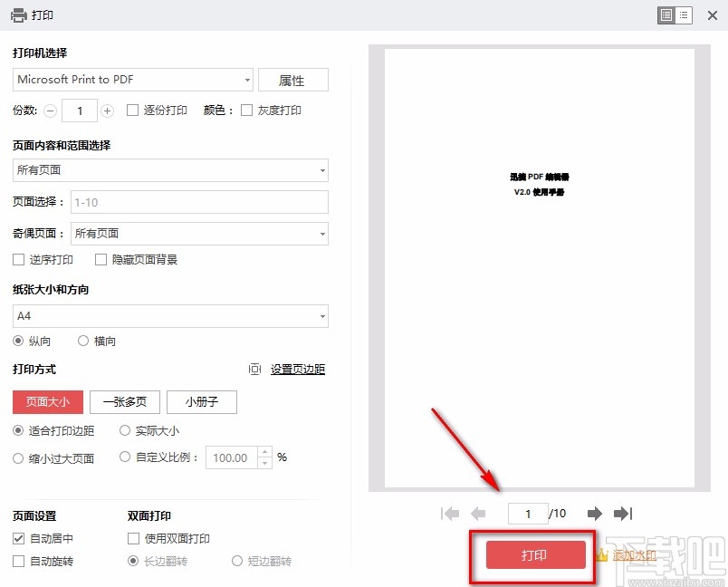The width and height of the screenshot is (728, 587).
Task: Open the 设置页边距 margin settings icon
Action: (255, 370)
